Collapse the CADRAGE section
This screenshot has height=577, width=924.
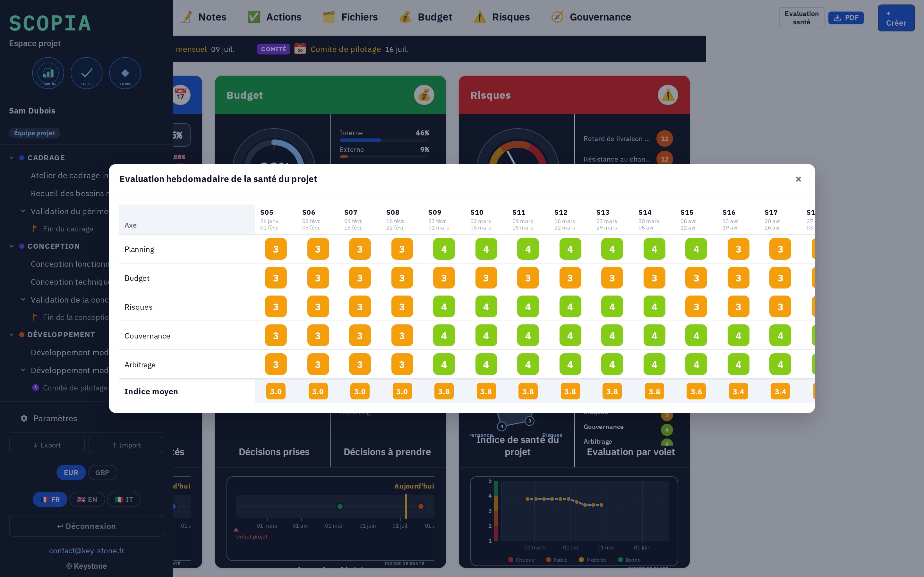click(12, 158)
